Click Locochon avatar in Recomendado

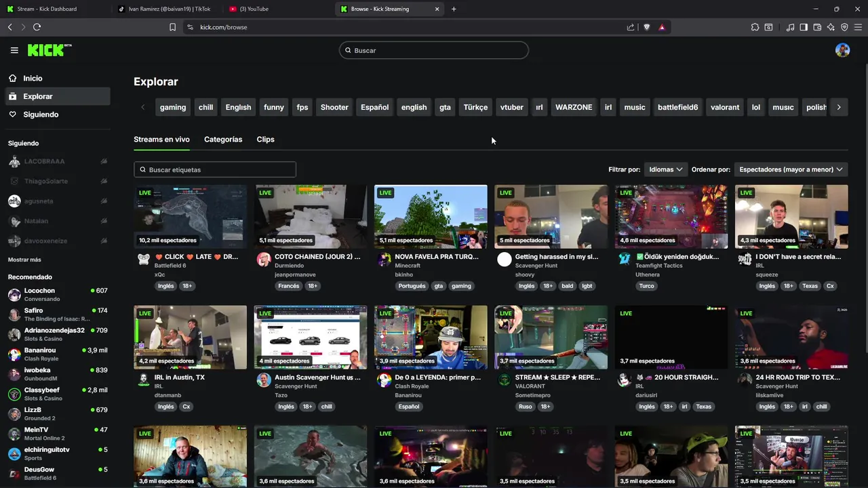[14, 295]
